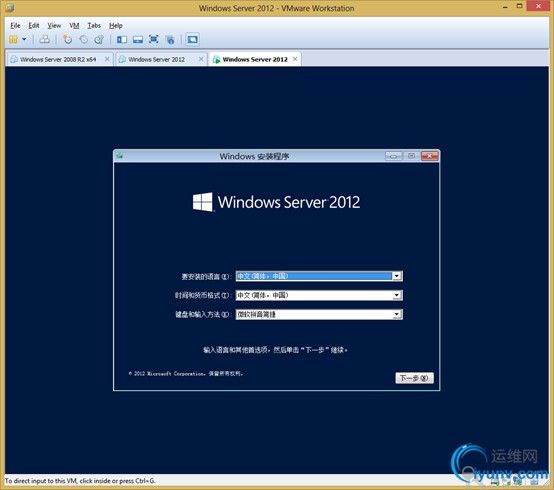The height and width of the screenshot is (490, 554).
Task: Toggle the console view toolbar button
Action: point(193,39)
